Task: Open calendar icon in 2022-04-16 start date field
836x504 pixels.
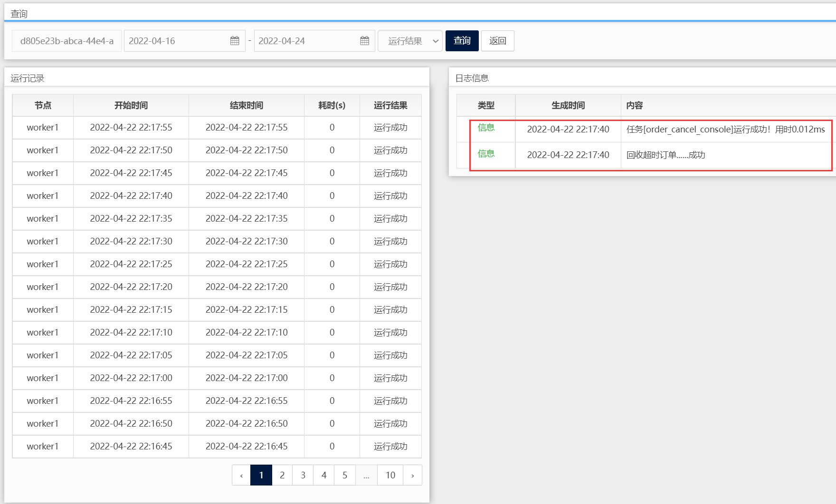Action: point(235,41)
